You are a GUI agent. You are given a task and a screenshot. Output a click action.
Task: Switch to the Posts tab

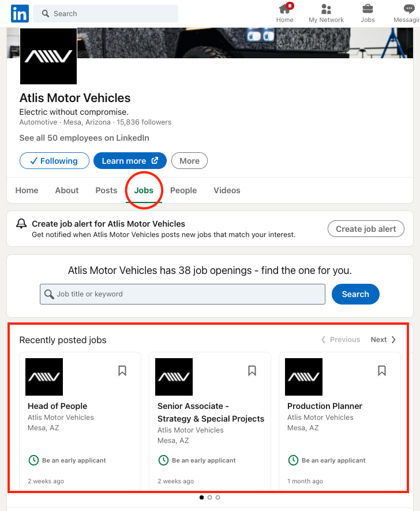coord(106,190)
